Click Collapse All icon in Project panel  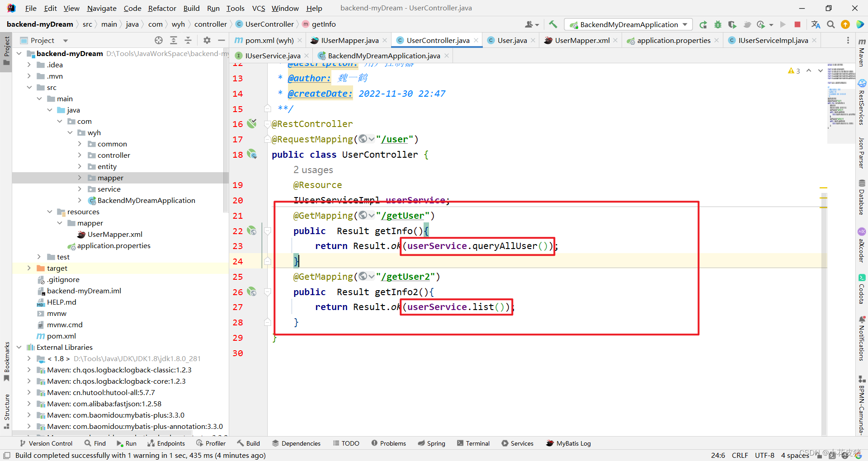pyautogui.click(x=188, y=40)
